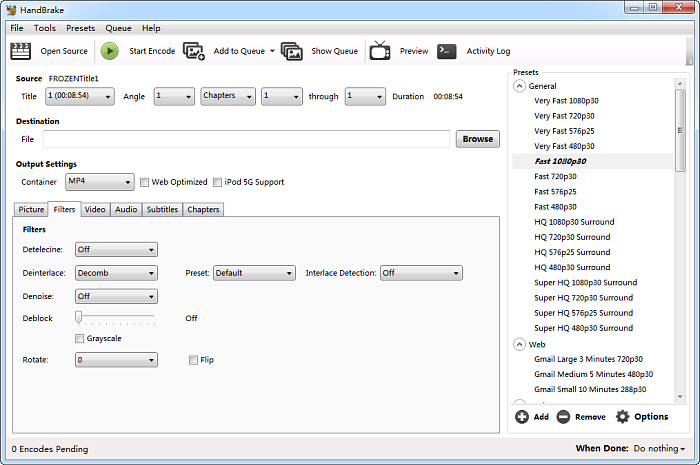700x465 pixels.
Task: Open the Angle dropdown
Action: point(174,96)
